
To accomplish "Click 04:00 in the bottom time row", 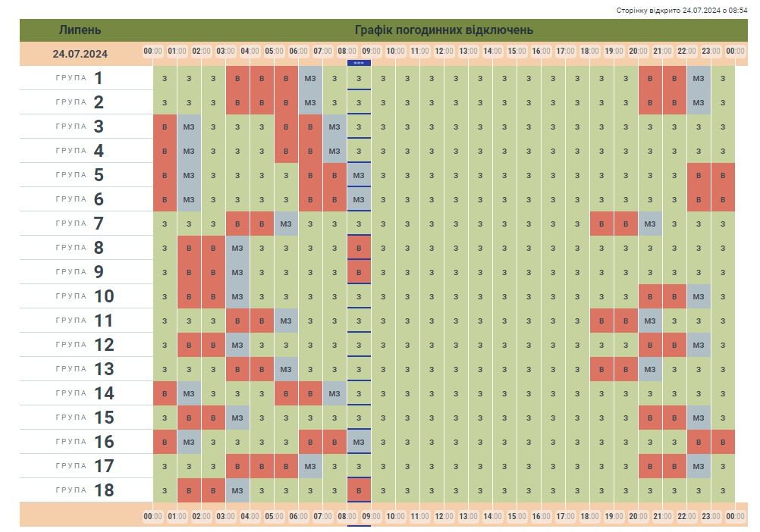I will coord(250,516).
